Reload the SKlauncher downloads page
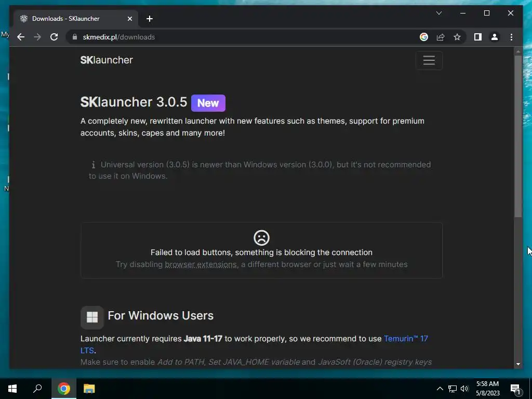 pyautogui.click(x=54, y=37)
